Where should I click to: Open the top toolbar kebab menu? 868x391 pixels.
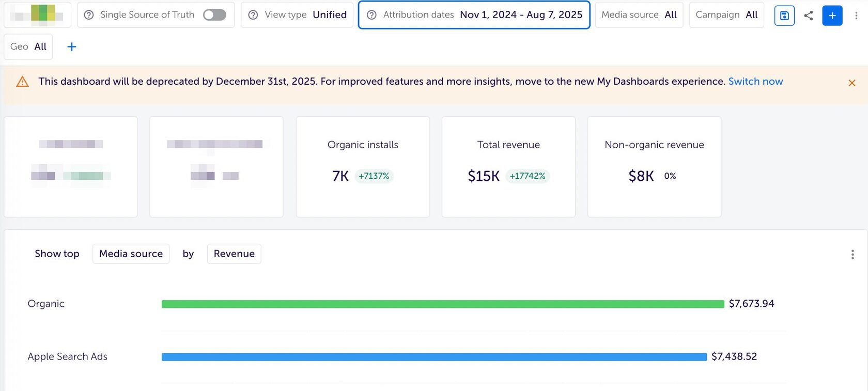pos(856,15)
